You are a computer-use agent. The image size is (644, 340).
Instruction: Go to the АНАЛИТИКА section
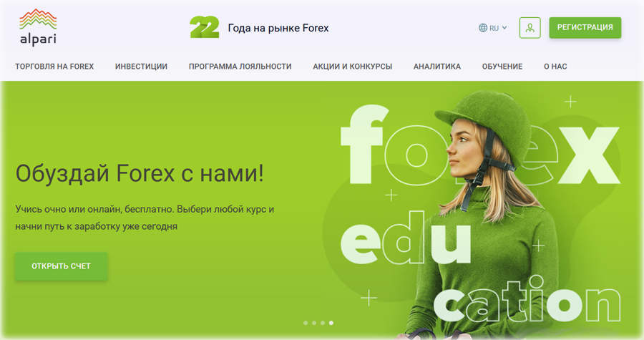(437, 67)
